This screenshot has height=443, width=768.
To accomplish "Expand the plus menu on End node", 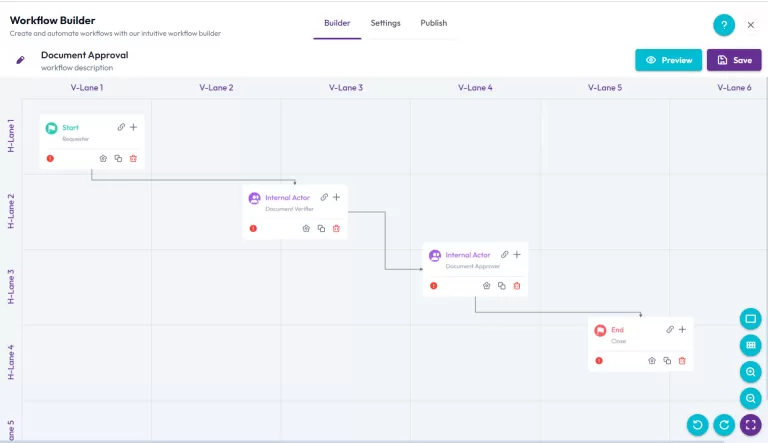I will click(x=682, y=329).
